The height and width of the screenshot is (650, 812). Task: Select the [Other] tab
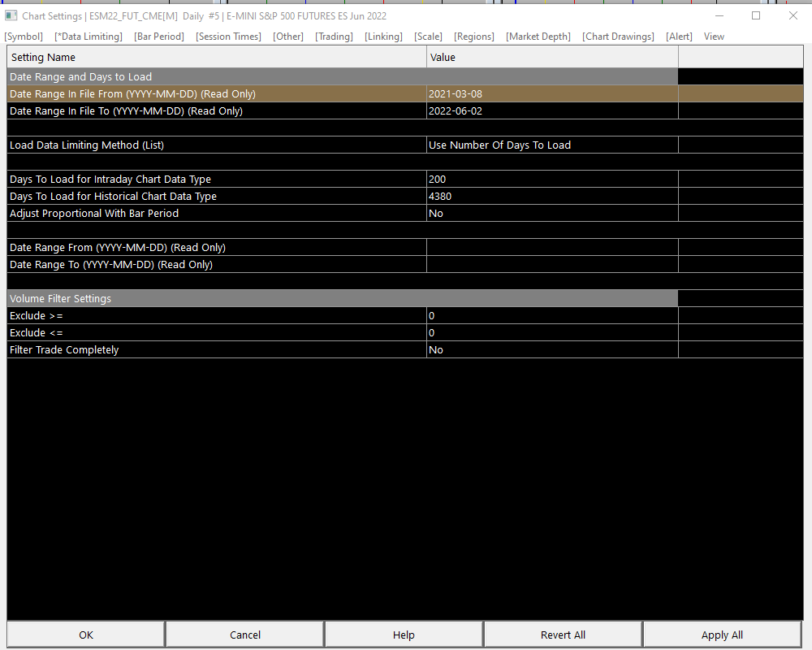tap(288, 37)
